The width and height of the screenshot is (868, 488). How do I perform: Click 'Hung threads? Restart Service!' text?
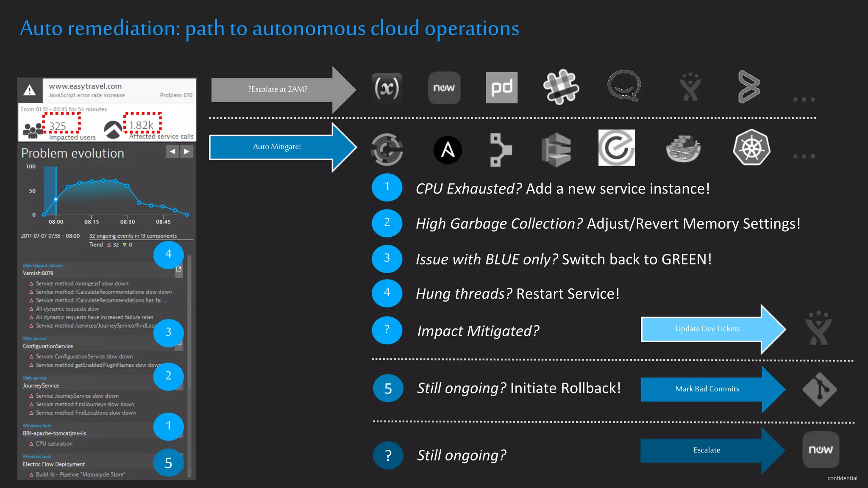pyautogui.click(x=517, y=294)
